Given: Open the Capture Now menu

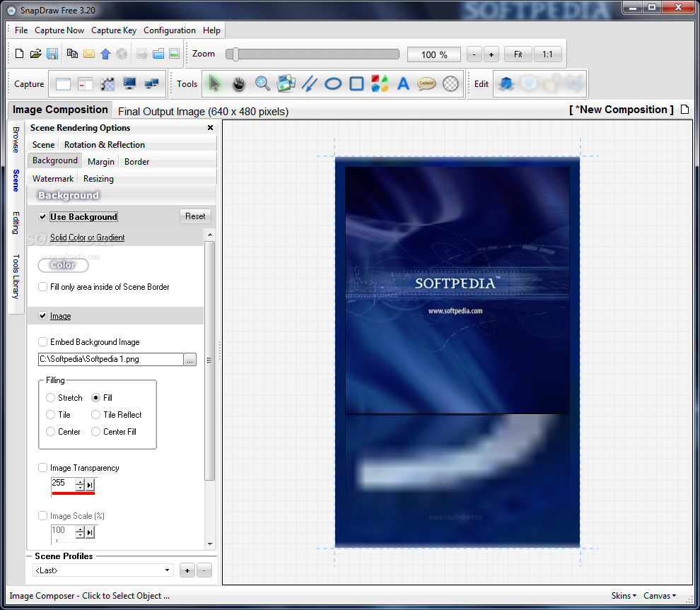Looking at the screenshot, I should [59, 30].
